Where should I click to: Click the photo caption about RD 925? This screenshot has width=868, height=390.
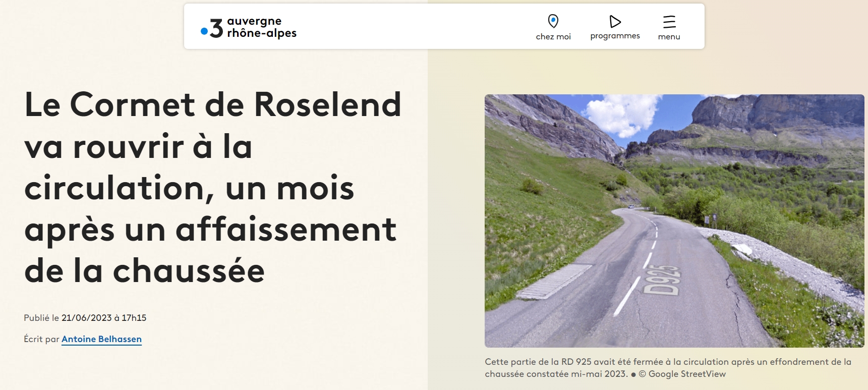(x=668, y=368)
